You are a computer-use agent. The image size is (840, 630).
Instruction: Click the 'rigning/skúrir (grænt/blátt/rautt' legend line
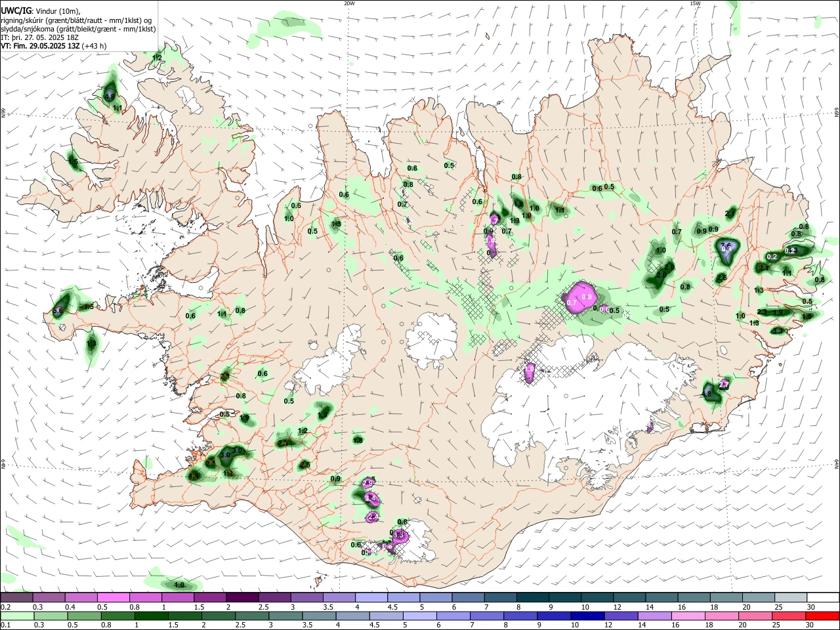coord(76,20)
